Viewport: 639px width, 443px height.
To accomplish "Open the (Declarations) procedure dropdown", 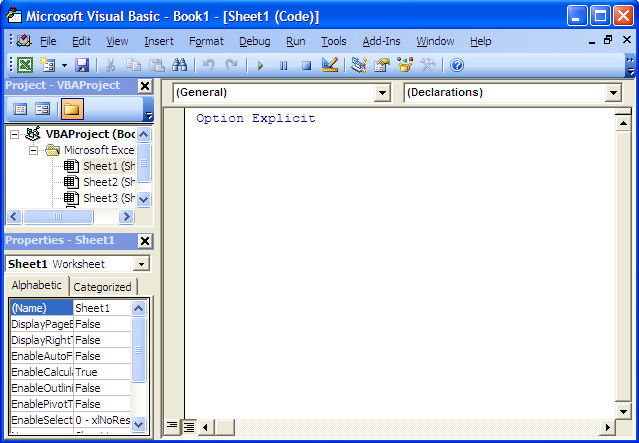I will click(x=613, y=93).
